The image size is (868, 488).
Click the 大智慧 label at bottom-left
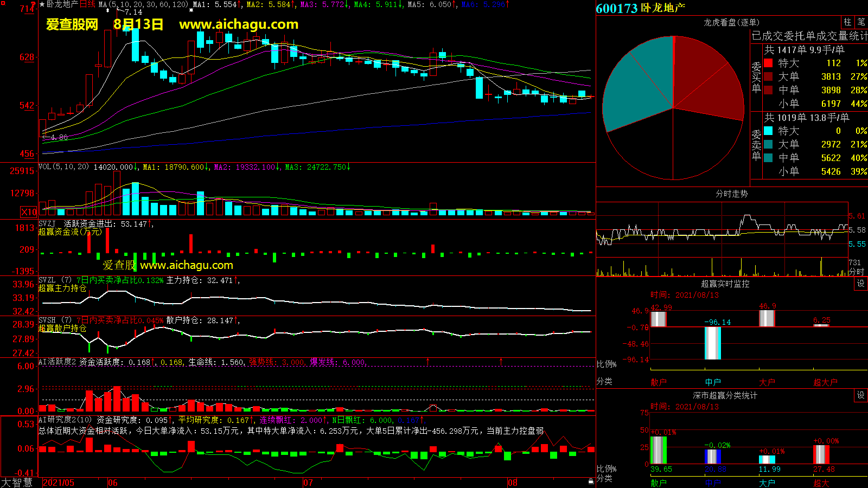point(16,483)
